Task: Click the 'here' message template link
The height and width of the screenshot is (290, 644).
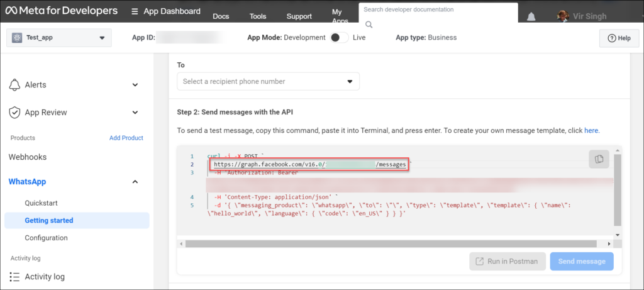Action: 592,131
